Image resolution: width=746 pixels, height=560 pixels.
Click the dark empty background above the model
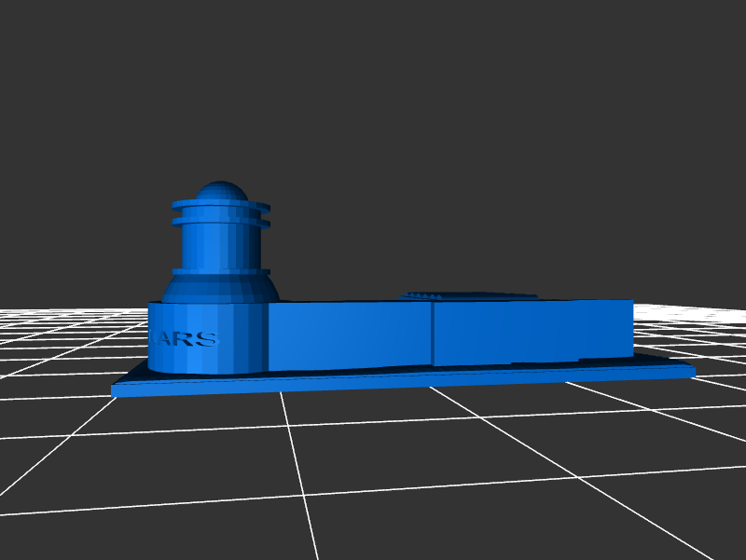pos(420,112)
